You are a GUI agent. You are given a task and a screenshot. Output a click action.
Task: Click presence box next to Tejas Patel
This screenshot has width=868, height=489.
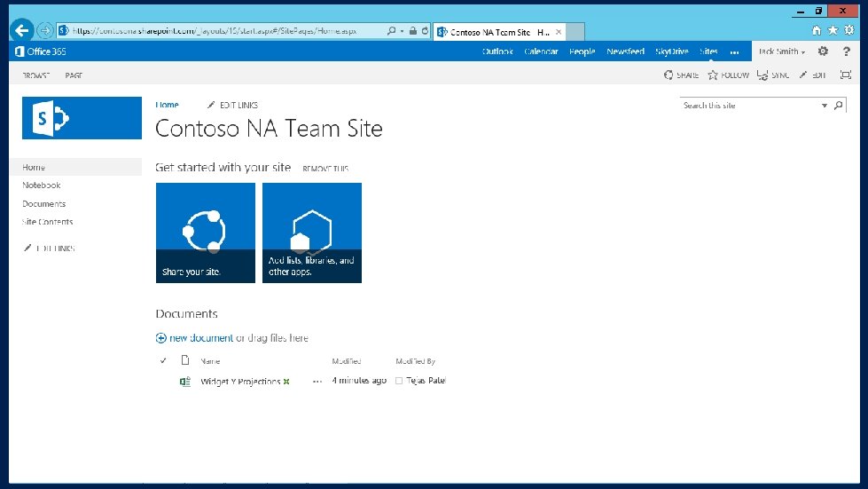(399, 381)
